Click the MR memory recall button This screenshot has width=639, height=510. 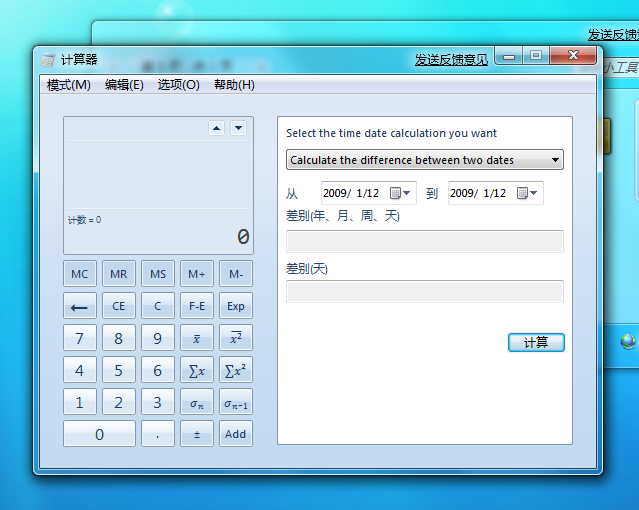click(x=119, y=274)
